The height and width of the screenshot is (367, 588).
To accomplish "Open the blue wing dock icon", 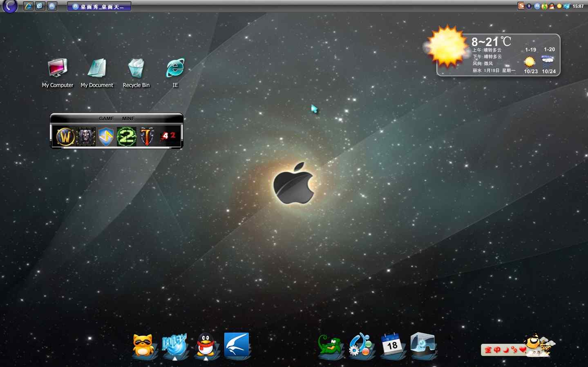I will pyautogui.click(x=237, y=345).
